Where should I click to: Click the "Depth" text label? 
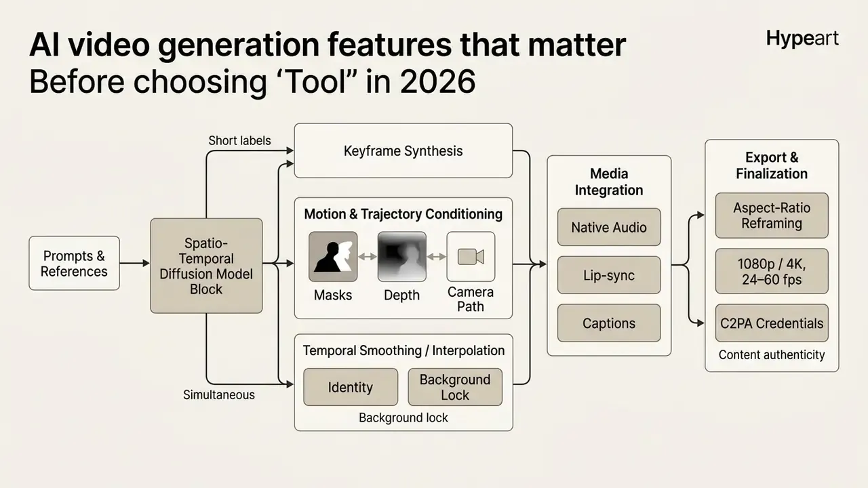point(402,295)
